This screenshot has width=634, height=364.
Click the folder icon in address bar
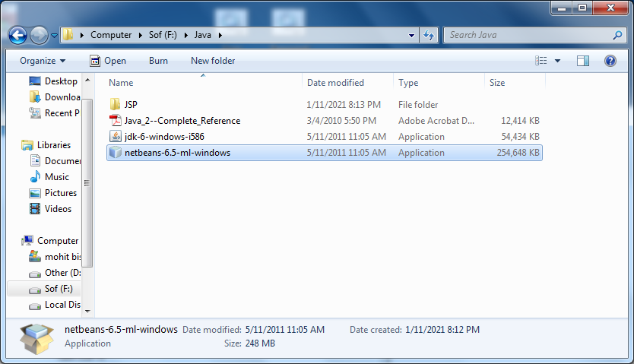(x=68, y=35)
